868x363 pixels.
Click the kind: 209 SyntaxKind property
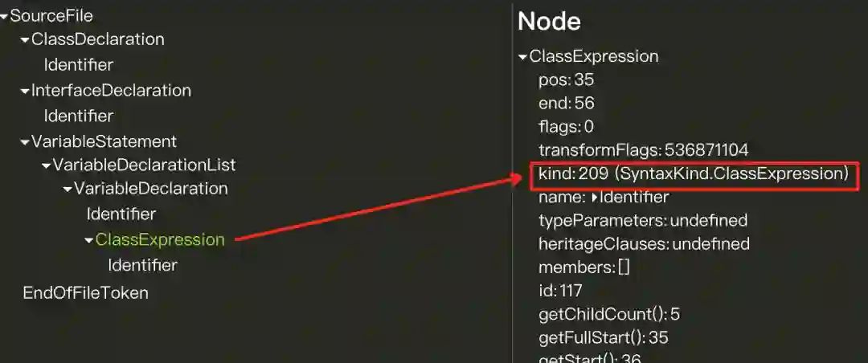(x=694, y=173)
